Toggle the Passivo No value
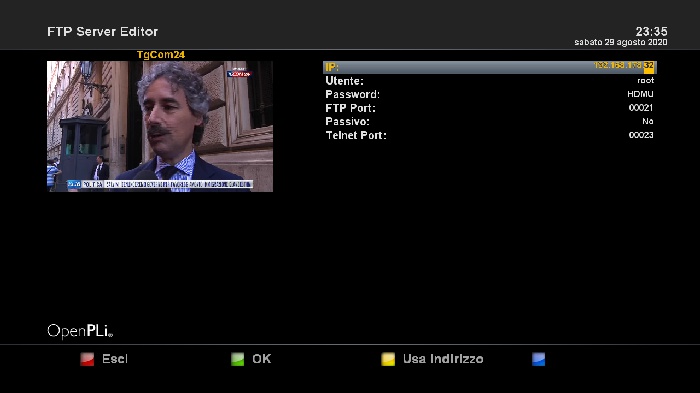The width and height of the screenshot is (700, 393). click(648, 121)
